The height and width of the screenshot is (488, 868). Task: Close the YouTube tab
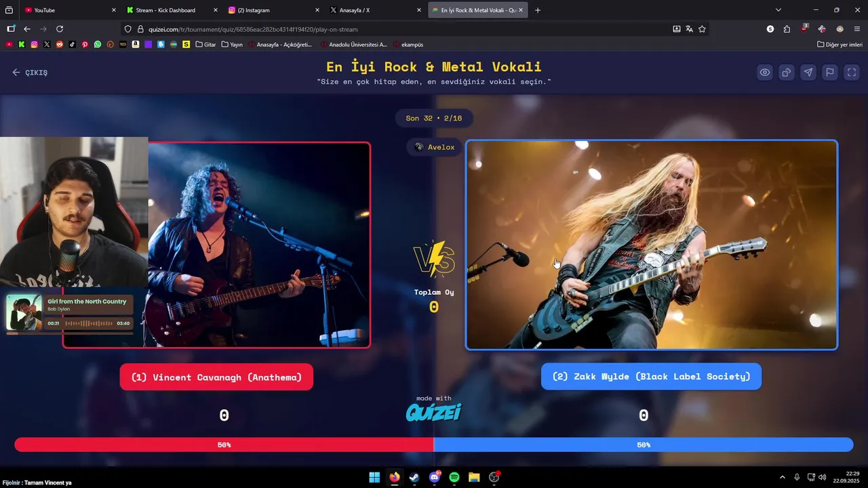pos(114,10)
